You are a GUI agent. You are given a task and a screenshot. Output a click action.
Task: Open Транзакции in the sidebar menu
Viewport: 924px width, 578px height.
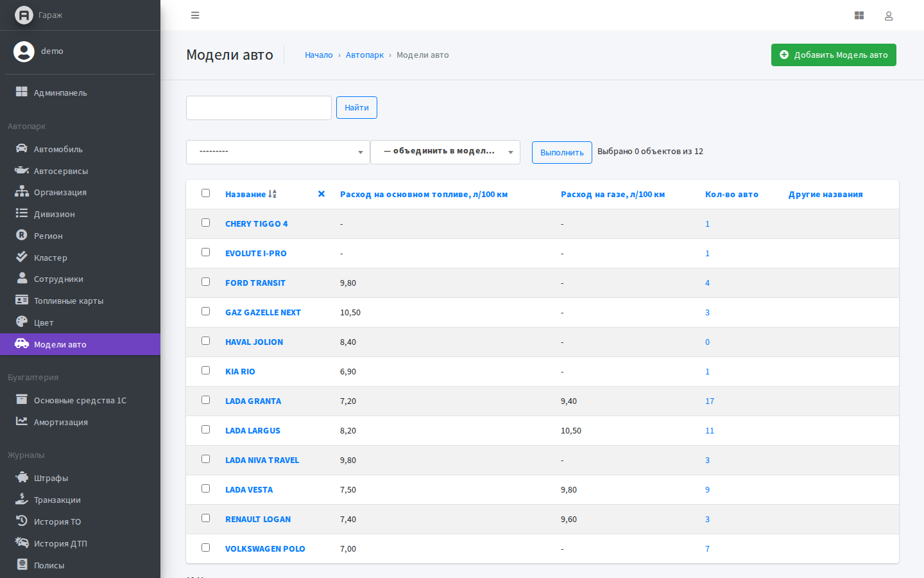point(80,500)
